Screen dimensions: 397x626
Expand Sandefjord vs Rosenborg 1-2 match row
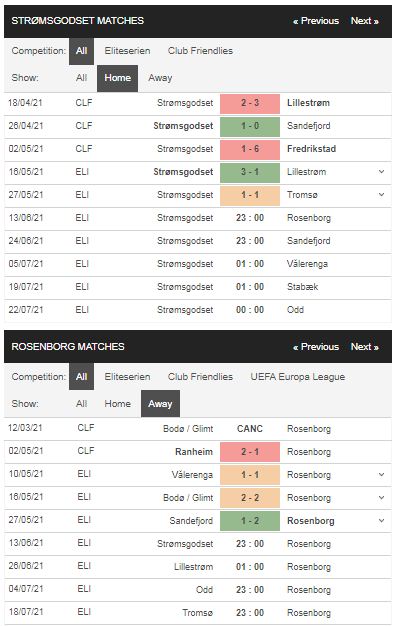coord(381,521)
